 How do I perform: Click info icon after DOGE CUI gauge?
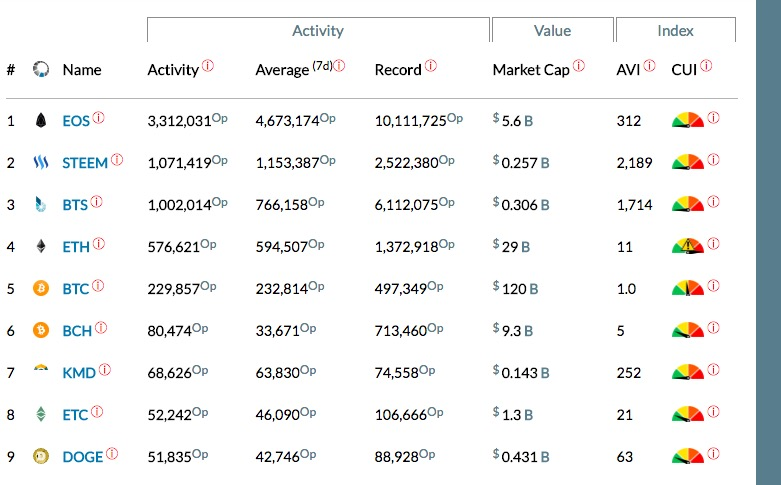pyautogui.click(x=714, y=454)
